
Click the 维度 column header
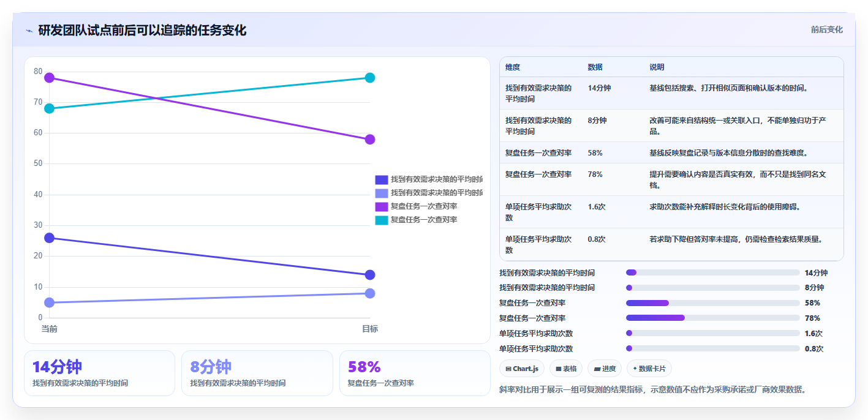click(513, 67)
